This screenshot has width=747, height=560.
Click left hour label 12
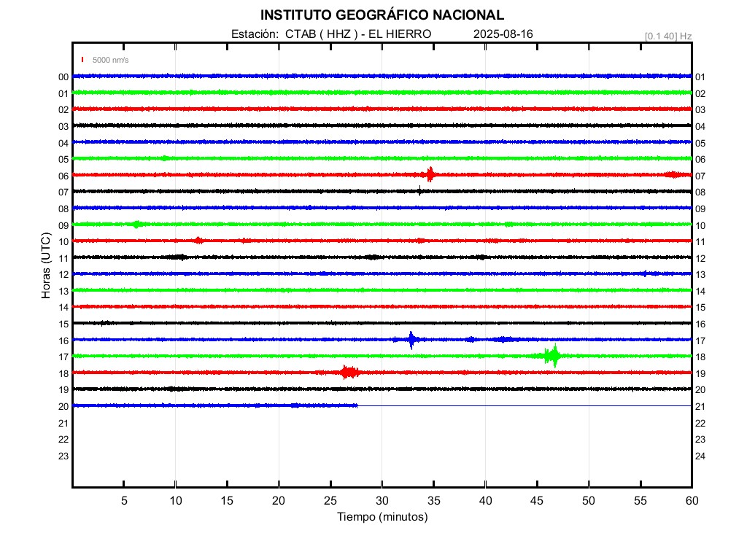pos(63,275)
